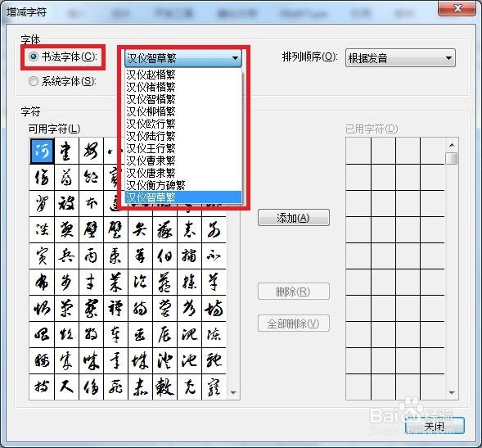Select the 捕 calligraphy character cell
The height and width of the screenshot is (448, 482).
[x=189, y=256]
